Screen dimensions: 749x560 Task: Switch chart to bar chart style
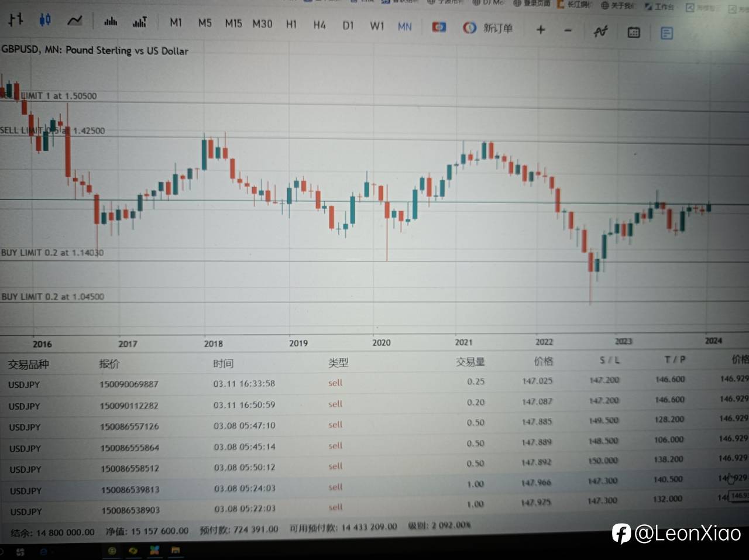(16, 20)
